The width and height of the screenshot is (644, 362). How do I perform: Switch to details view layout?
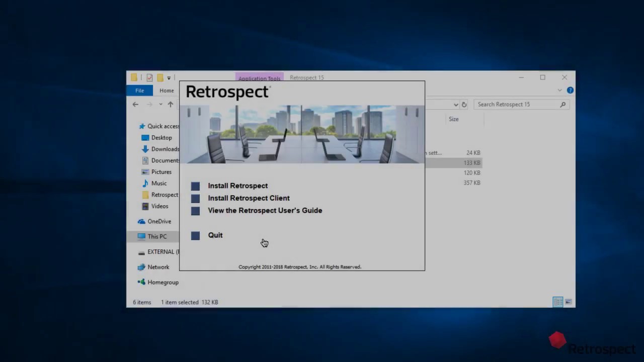pyautogui.click(x=557, y=302)
